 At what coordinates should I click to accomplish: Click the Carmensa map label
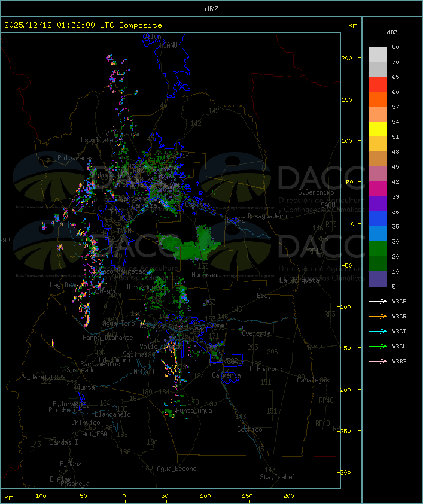pos(226,375)
